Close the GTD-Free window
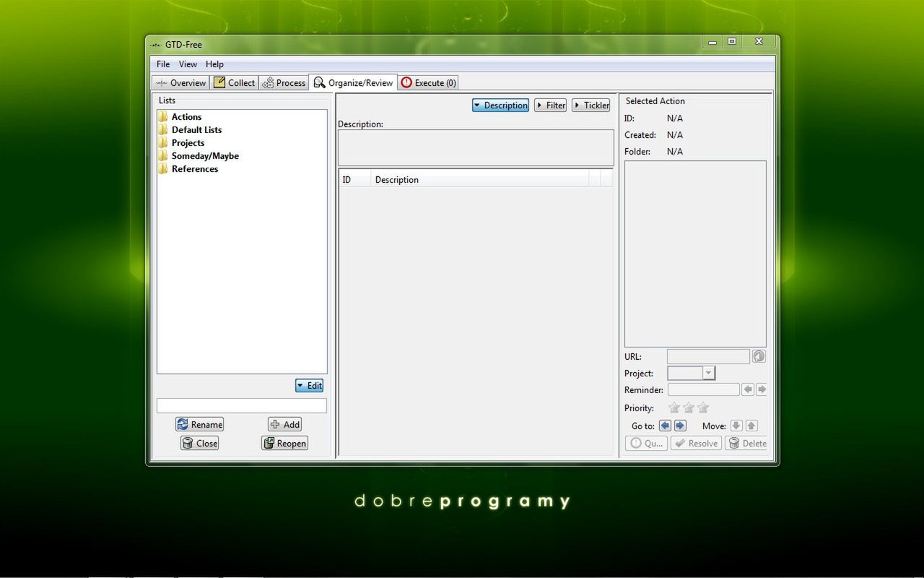This screenshot has width=924, height=578. 759,42
